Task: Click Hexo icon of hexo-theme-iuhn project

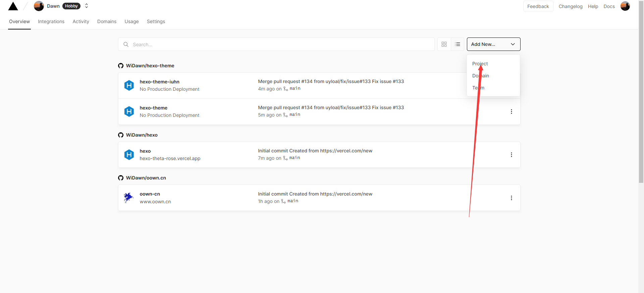Action: point(129,85)
